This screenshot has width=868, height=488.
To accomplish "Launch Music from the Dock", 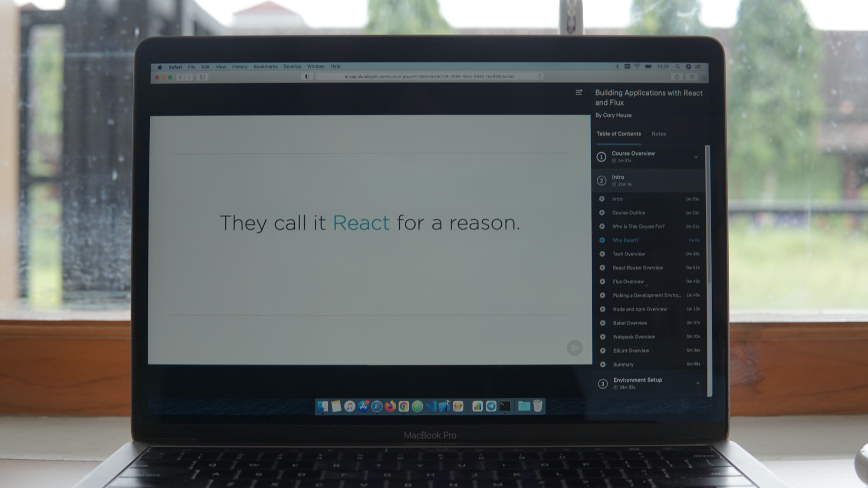I will [x=349, y=406].
